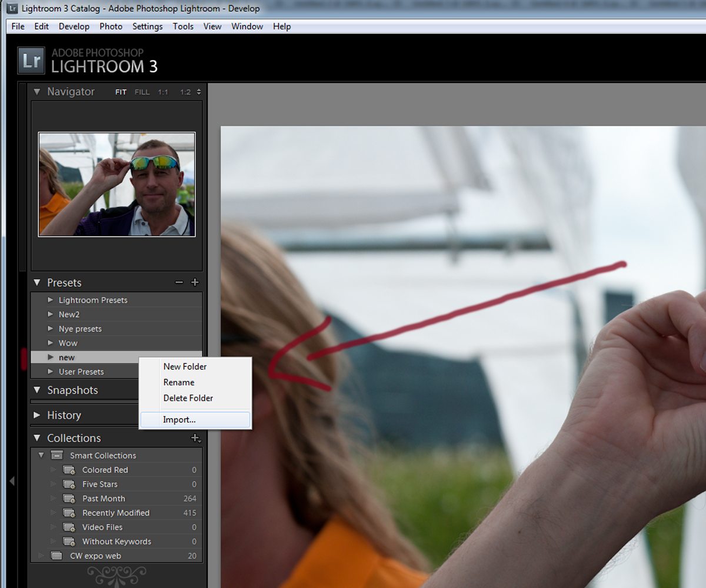Click the CW expo web count 20
The width and height of the screenshot is (706, 588).
tap(192, 556)
